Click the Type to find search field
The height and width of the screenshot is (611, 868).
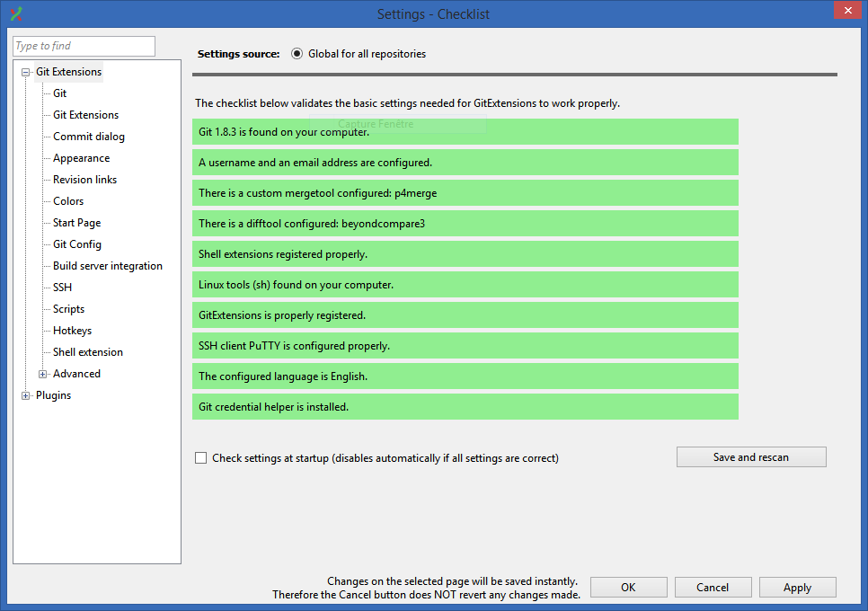(x=84, y=46)
